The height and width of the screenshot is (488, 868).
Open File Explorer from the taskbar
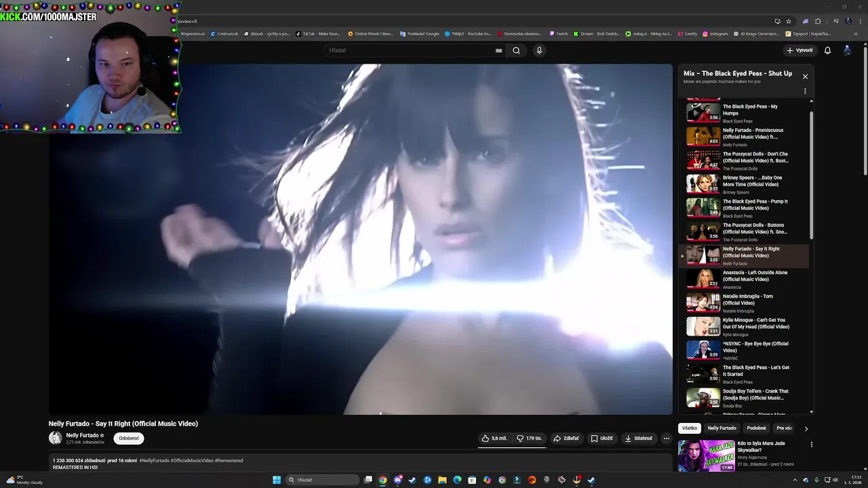click(x=442, y=480)
